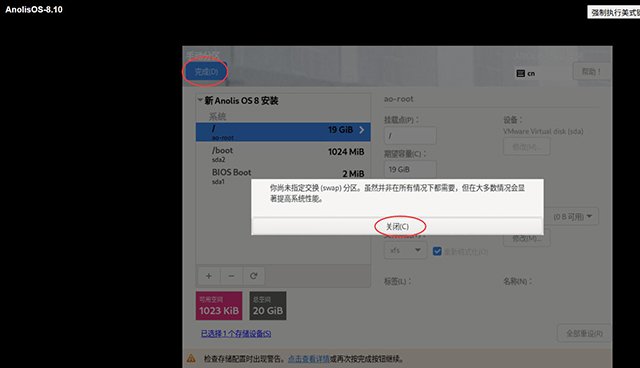Open the 0 B 可用 volume group dropdown

point(572,217)
